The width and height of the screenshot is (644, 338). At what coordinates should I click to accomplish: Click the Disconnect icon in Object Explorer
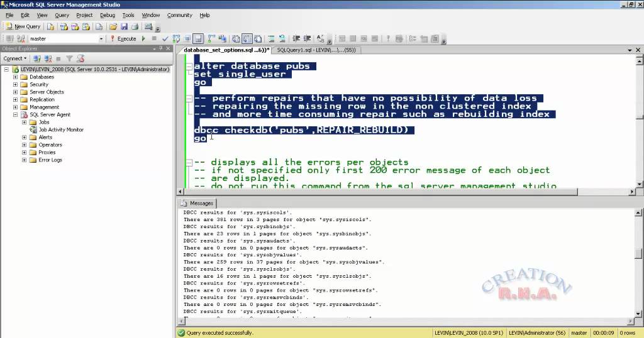(48, 58)
